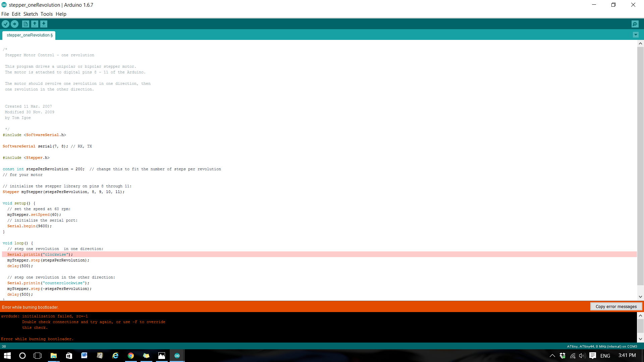
Task: Click the void loop() line
Action: tap(18, 243)
